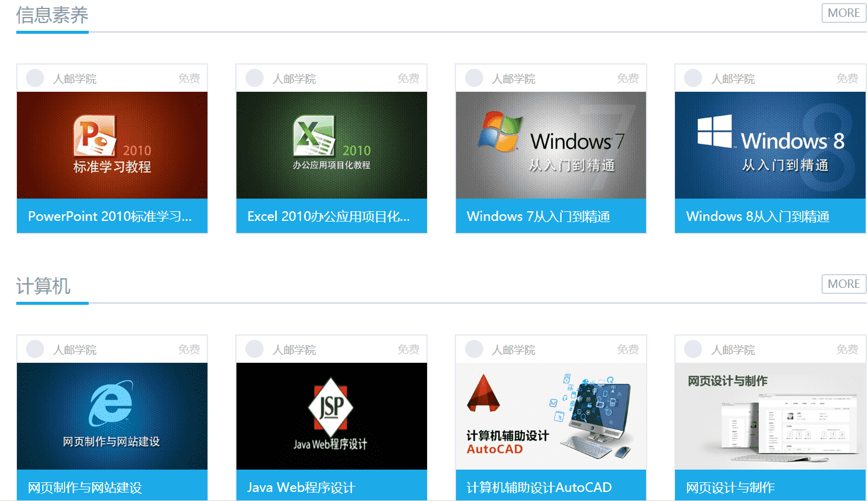Click blue title bar Java Web程序设计
Viewport: 868px width, 501px height.
click(x=332, y=485)
